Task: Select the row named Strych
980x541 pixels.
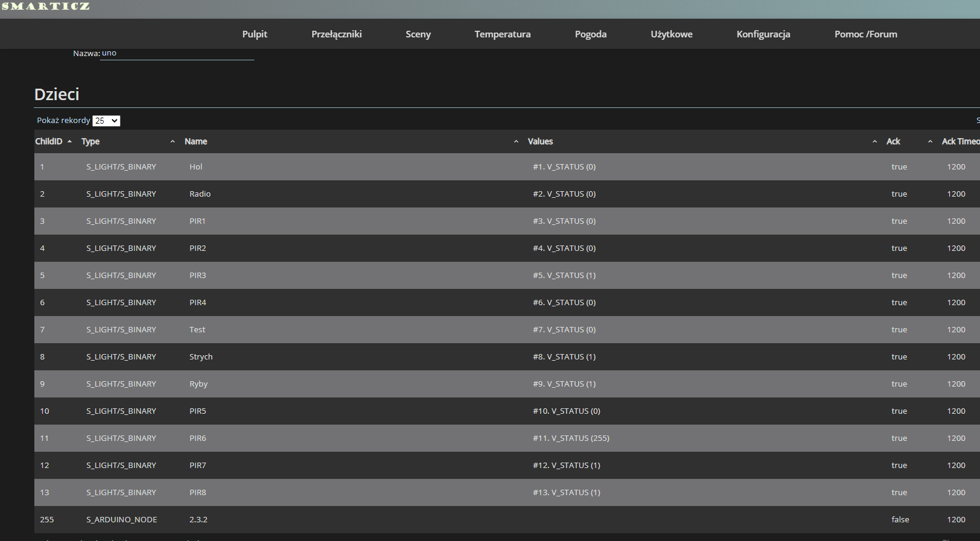Action: point(507,356)
